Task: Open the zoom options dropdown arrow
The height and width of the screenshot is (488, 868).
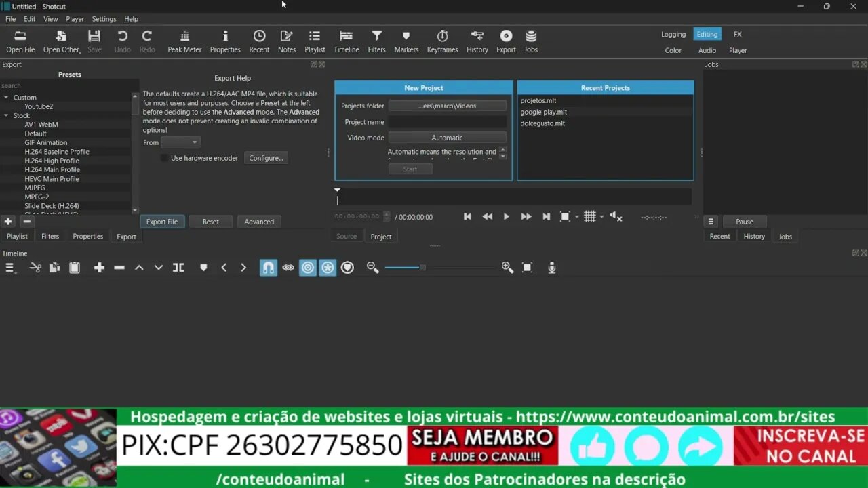Action: tap(577, 217)
